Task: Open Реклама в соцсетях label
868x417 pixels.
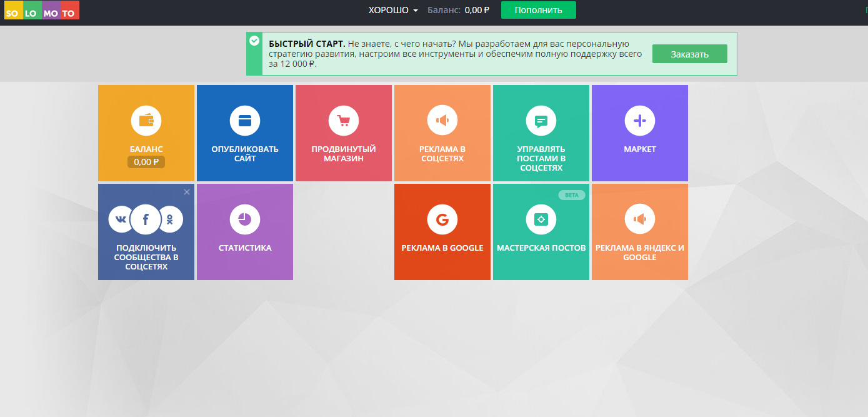Action: (x=442, y=154)
